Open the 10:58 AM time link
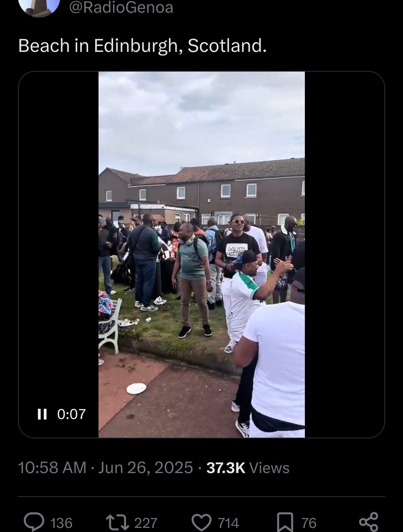 [52, 468]
